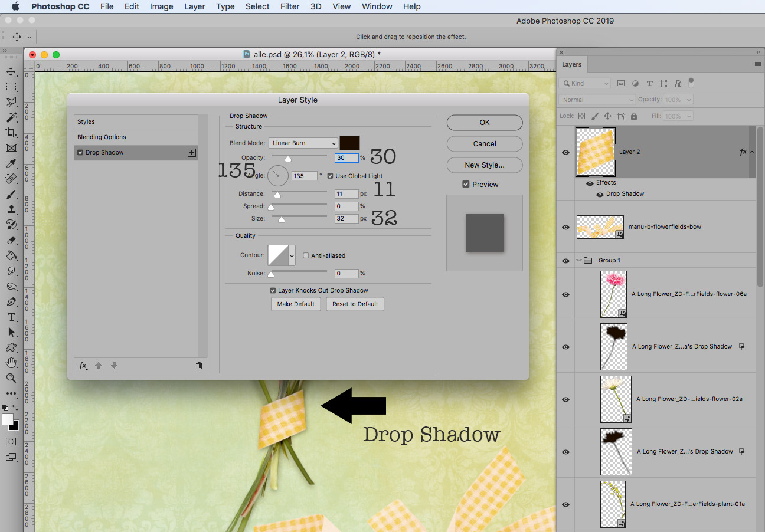The height and width of the screenshot is (532, 765).
Task: Click OK in Layer Style dialog
Action: pyautogui.click(x=485, y=123)
